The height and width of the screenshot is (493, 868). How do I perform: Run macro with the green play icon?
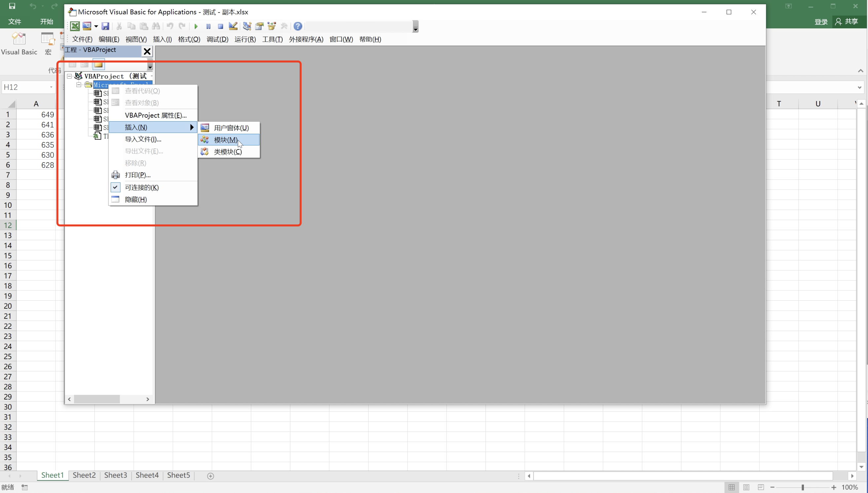click(196, 26)
